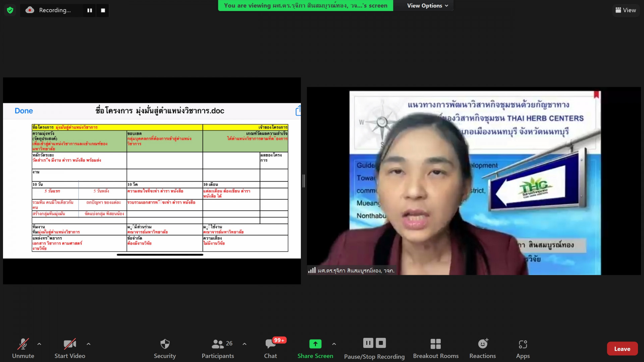644x362 pixels.
Task: Open the Apps panel
Action: [523, 349]
